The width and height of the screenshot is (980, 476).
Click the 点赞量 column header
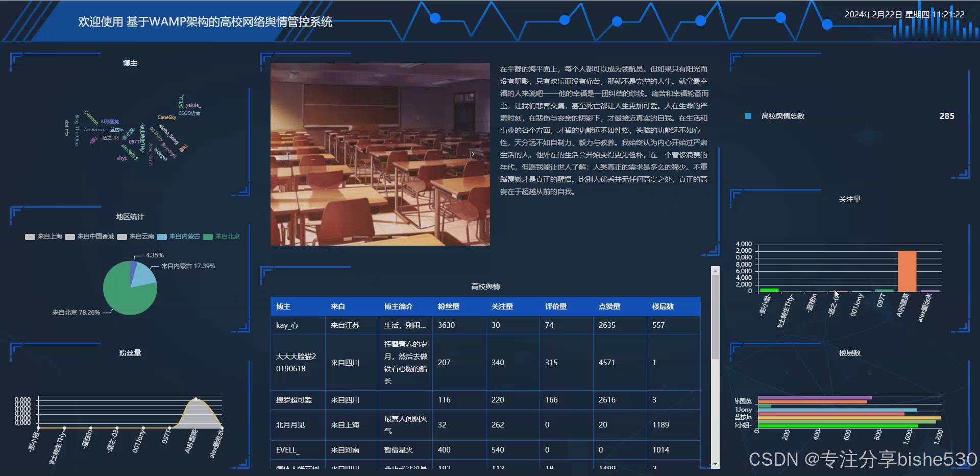click(x=610, y=306)
